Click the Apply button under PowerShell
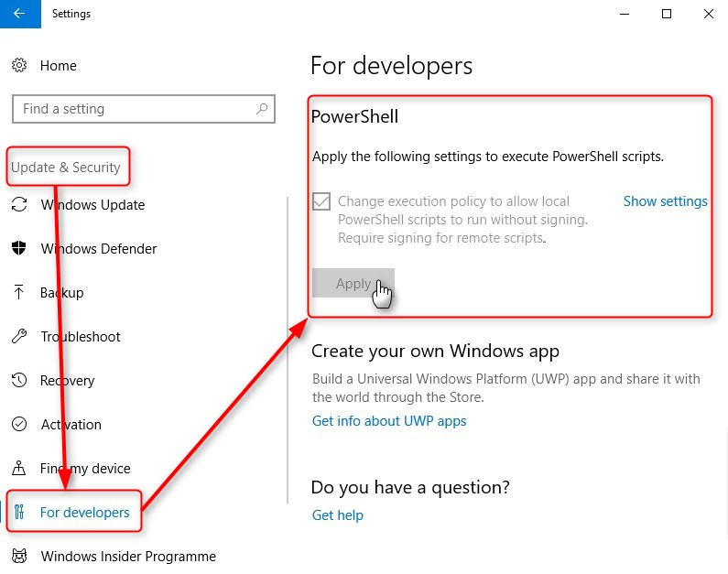 click(x=353, y=283)
